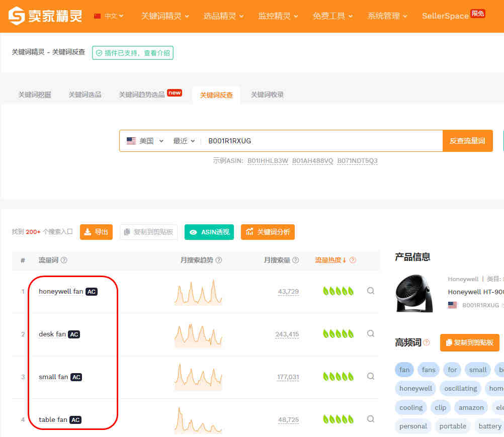Expand the 最近 time range dropdown
The image size is (504, 437).
coord(184,141)
